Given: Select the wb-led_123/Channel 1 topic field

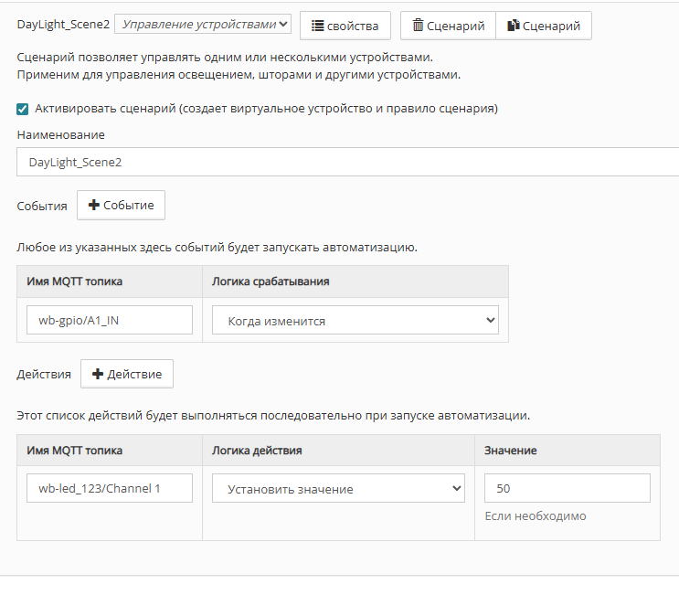Looking at the screenshot, I should click(x=110, y=488).
